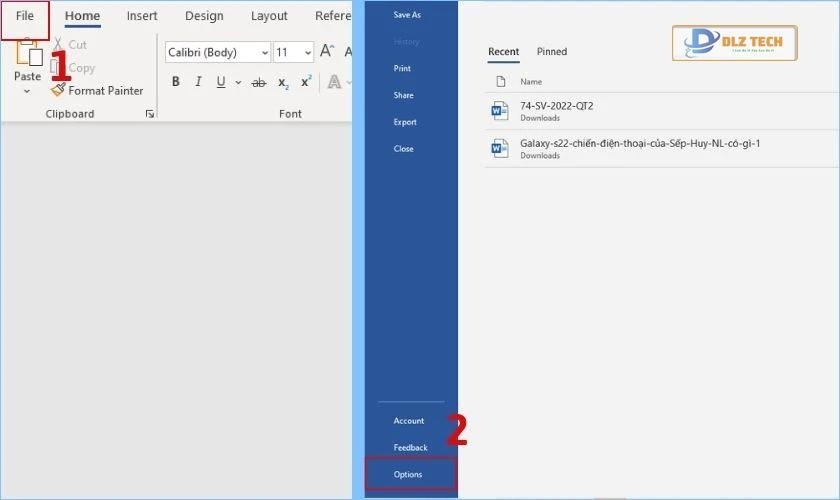Click the Cut scissors icon
The width and height of the screenshot is (840, 500).
(x=57, y=44)
